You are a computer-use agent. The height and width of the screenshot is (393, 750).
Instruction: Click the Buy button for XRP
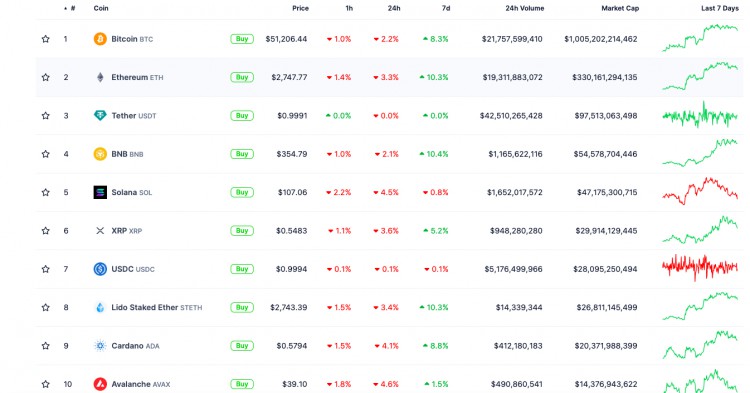(242, 230)
